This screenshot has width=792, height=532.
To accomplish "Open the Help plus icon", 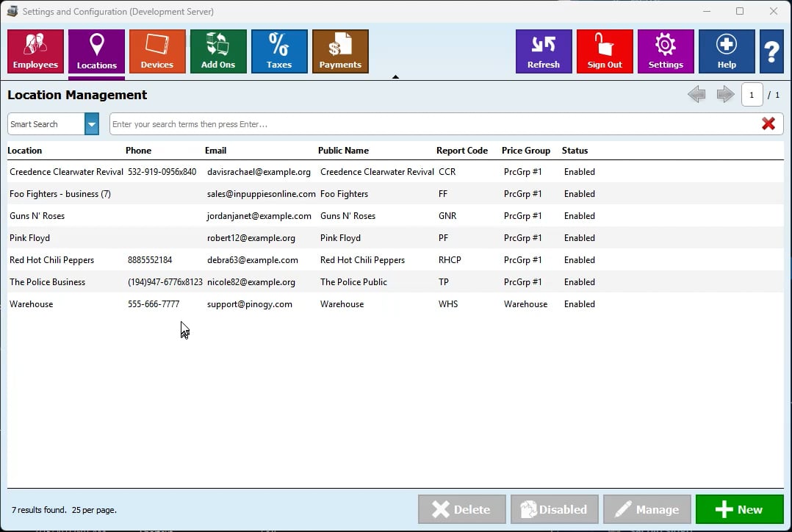I will point(727,51).
